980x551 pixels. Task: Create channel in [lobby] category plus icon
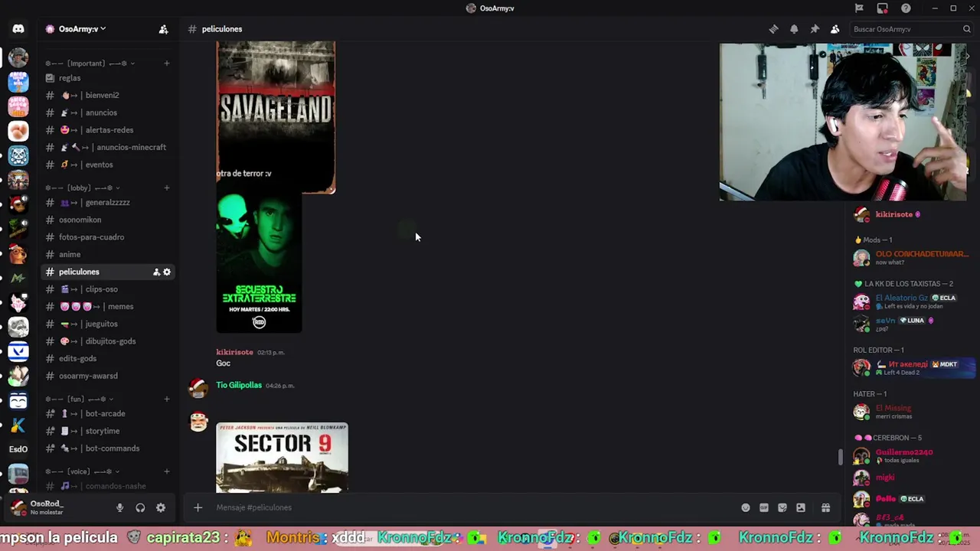click(167, 187)
